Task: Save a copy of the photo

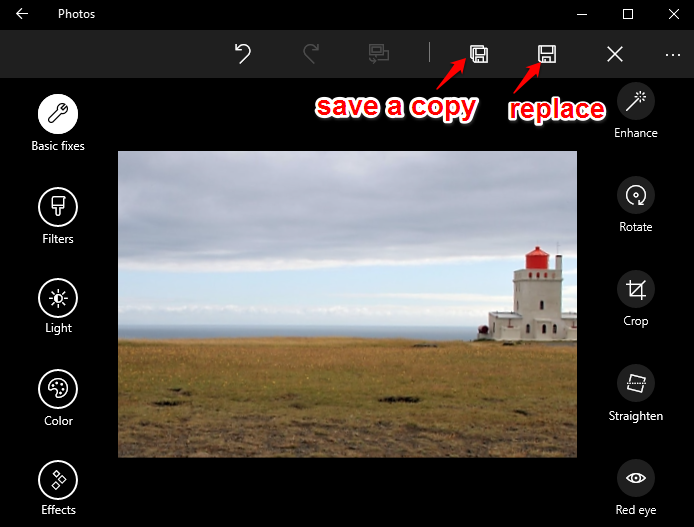Action: pos(479,54)
